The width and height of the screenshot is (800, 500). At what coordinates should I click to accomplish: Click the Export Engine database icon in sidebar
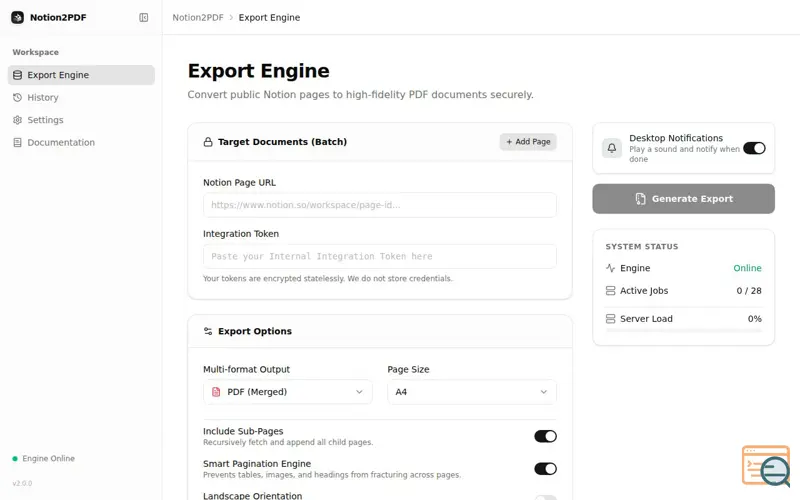coord(17,75)
